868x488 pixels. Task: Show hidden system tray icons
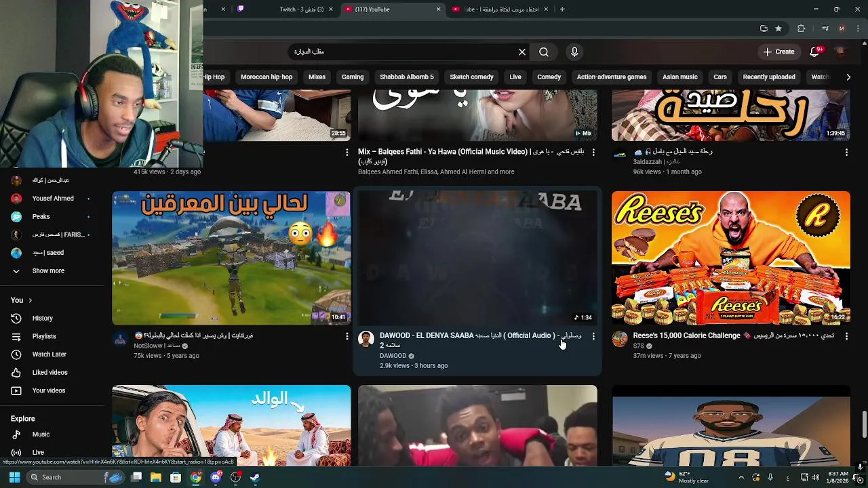[x=741, y=477]
